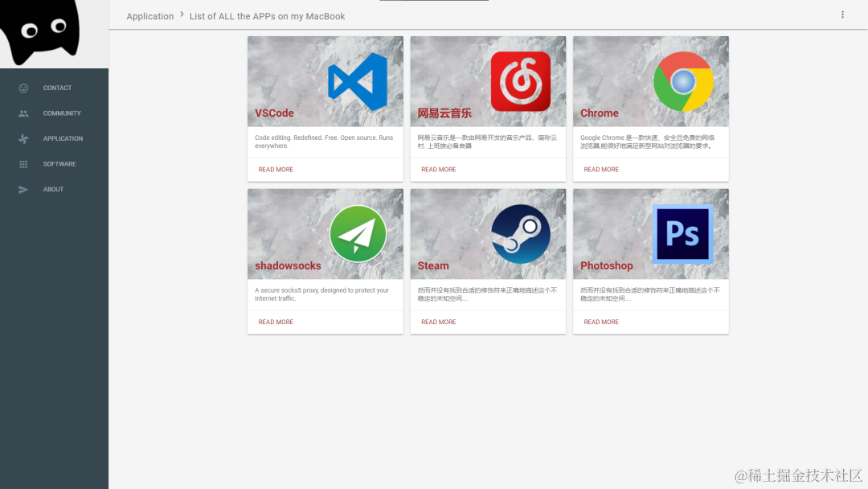868x489 pixels.
Task: Click the Steam card title
Action: point(433,266)
